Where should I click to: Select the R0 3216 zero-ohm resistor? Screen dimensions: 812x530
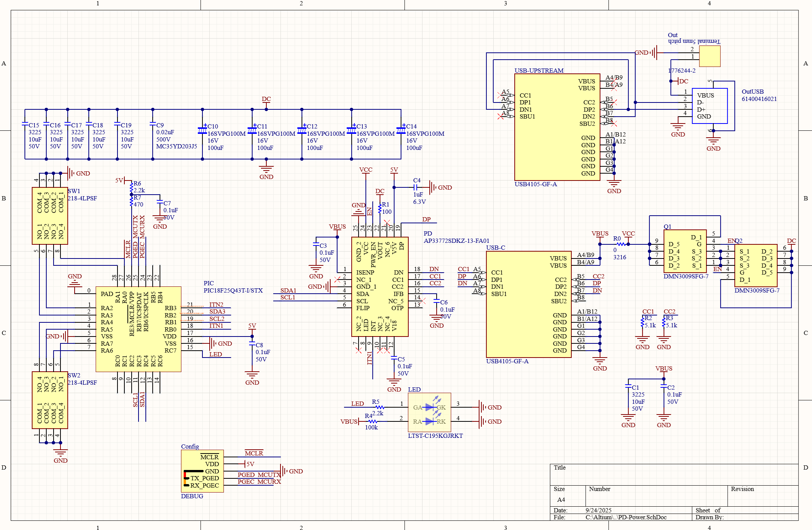(621, 244)
